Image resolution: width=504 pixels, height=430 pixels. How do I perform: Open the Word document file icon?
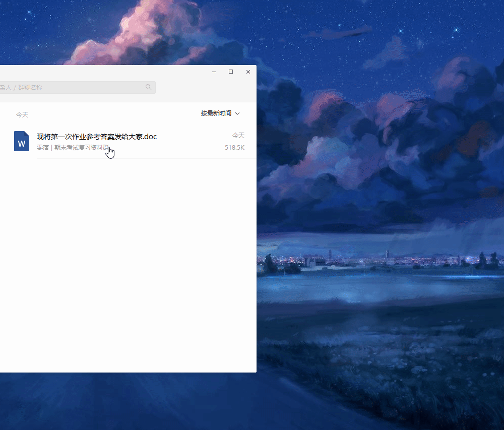click(22, 141)
